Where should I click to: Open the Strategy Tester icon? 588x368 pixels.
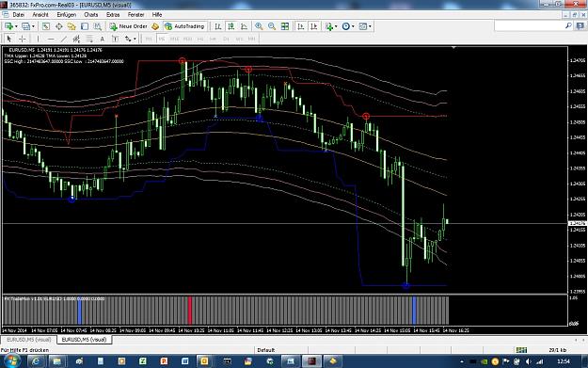(98, 26)
